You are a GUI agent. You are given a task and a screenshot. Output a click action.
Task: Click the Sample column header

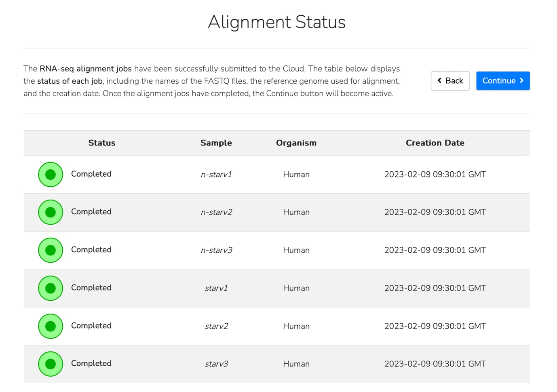coord(216,143)
